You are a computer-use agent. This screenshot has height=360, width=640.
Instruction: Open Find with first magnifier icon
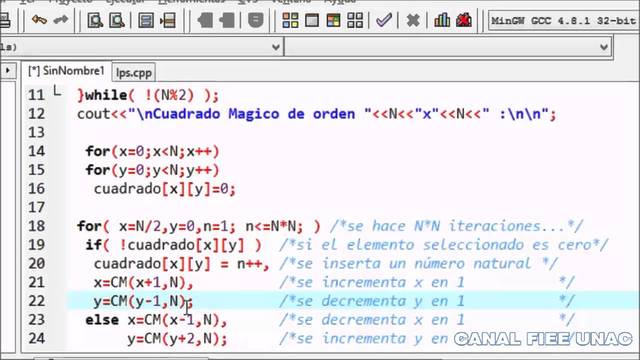95,20
